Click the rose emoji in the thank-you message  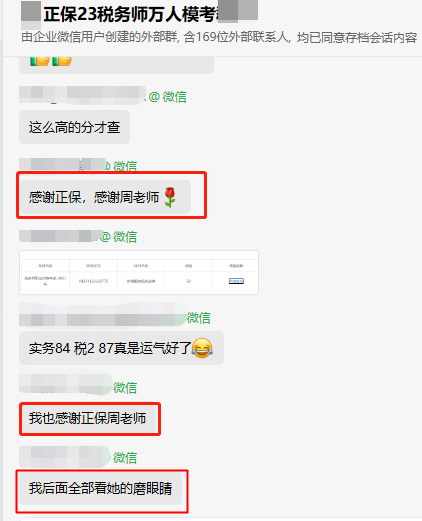click(170, 197)
